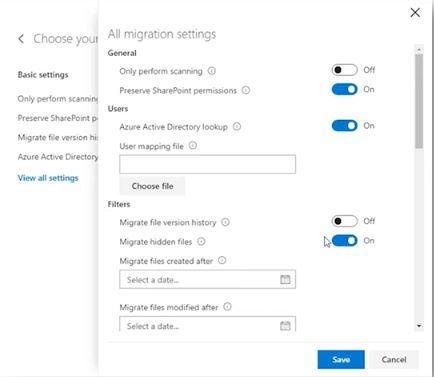Click the Cancel button

point(394,359)
